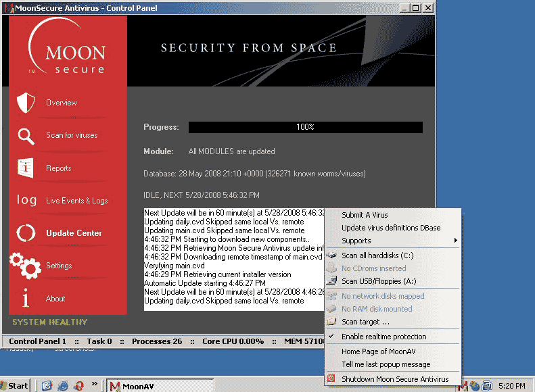Click 'Automatic Update starting 4:46:27 PM' line
535x392 pixels.
pos(205,283)
